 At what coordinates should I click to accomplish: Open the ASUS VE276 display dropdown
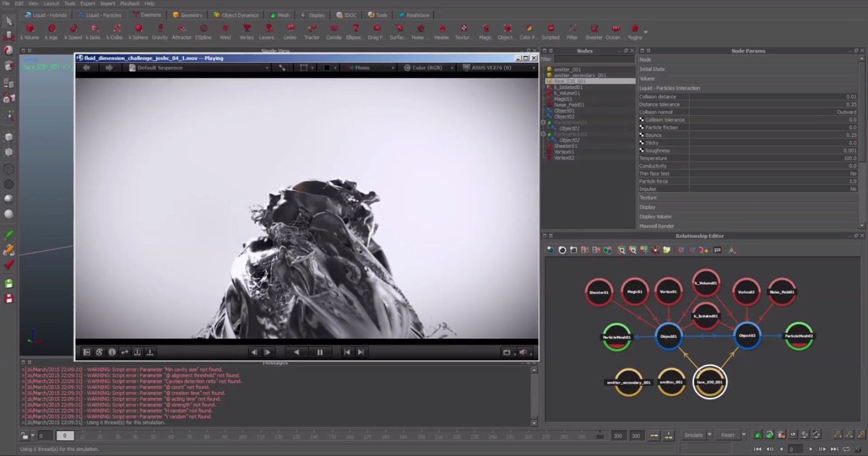(x=497, y=68)
